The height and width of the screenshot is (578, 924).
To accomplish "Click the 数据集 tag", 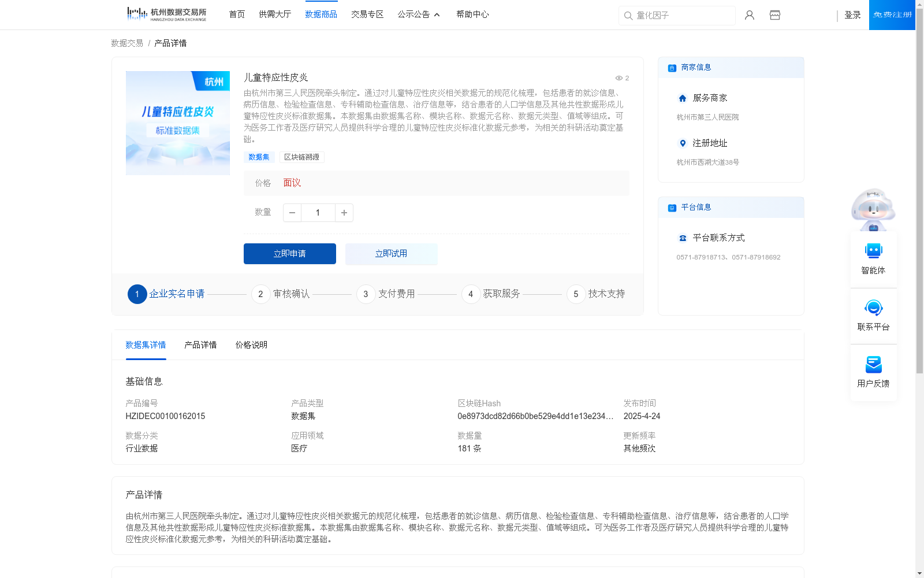I will (259, 157).
